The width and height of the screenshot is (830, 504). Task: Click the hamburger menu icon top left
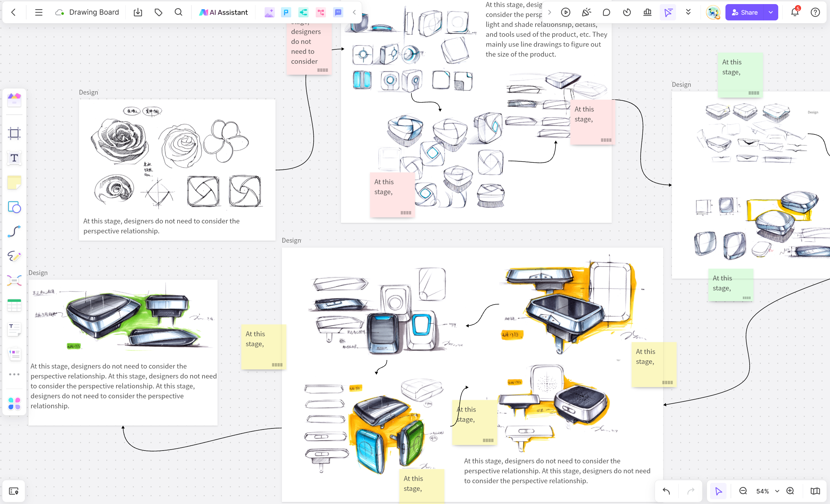(x=38, y=13)
